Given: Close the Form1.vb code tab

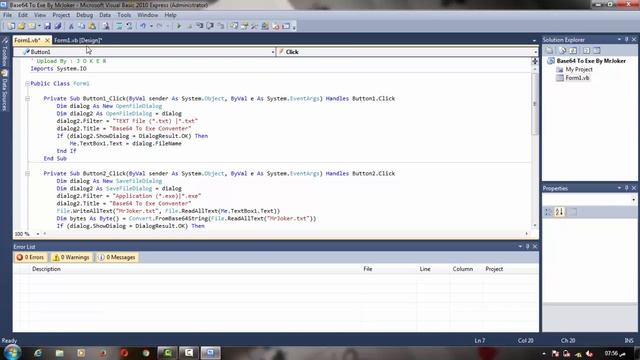Looking at the screenshot, I should [x=47, y=40].
